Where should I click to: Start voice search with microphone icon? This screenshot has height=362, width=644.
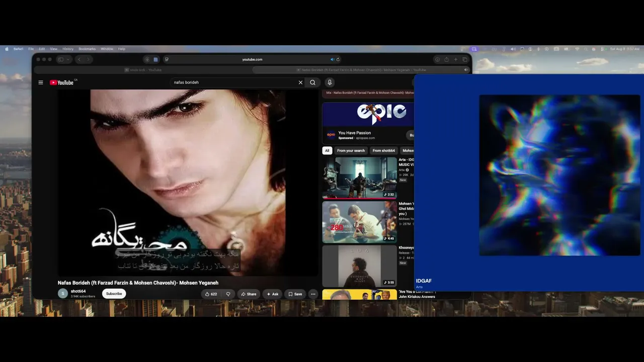click(x=330, y=82)
